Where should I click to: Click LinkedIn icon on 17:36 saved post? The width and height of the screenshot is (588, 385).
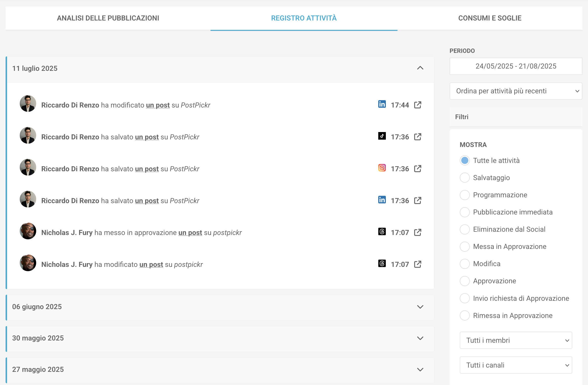point(382,200)
